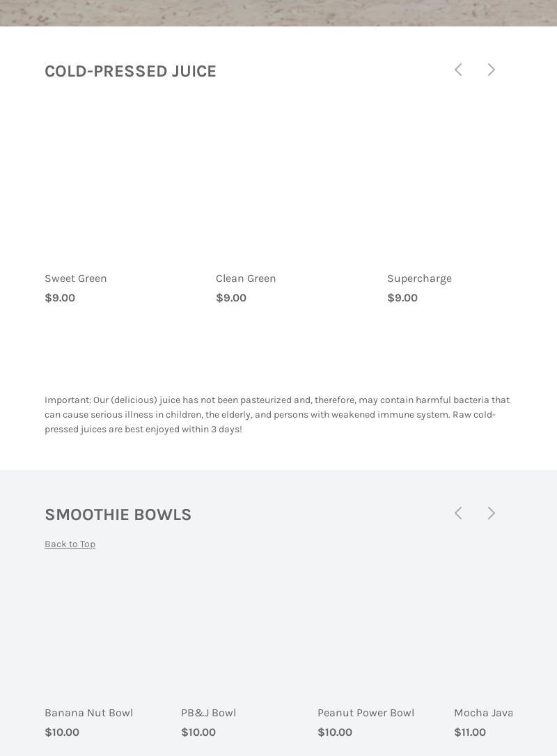Click the $9.00 price under Sweet Green
This screenshot has width=557, height=756.
tap(60, 298)
